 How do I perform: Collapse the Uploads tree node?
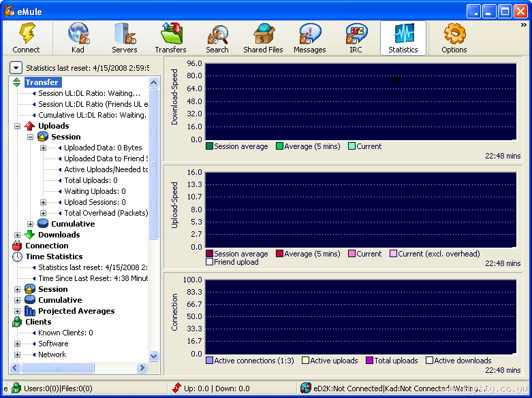tap(17, 126)
